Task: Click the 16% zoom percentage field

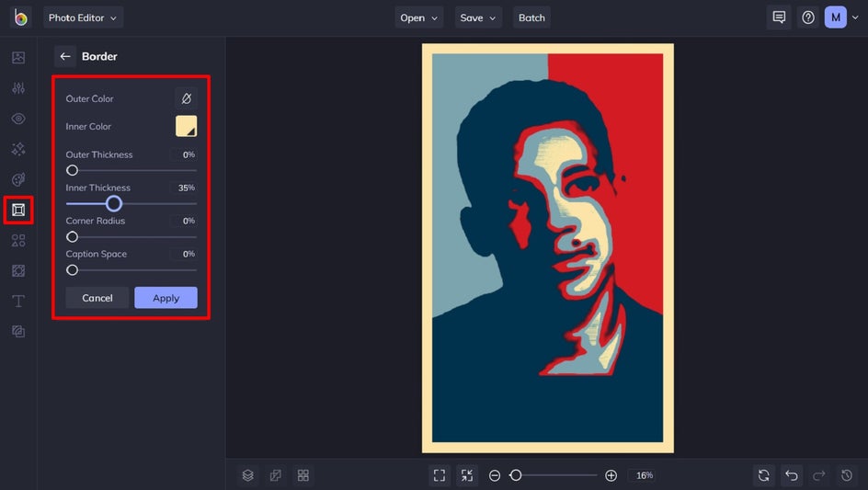Action: 645,475
